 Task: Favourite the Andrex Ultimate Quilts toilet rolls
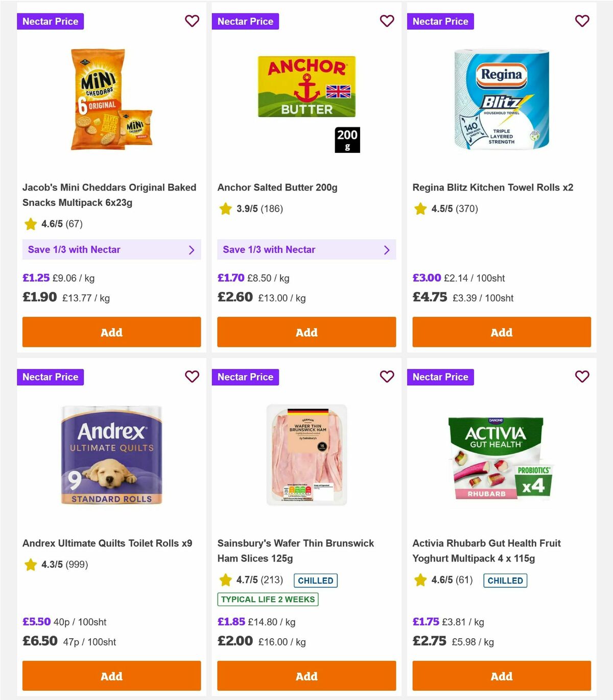(192, 377)
